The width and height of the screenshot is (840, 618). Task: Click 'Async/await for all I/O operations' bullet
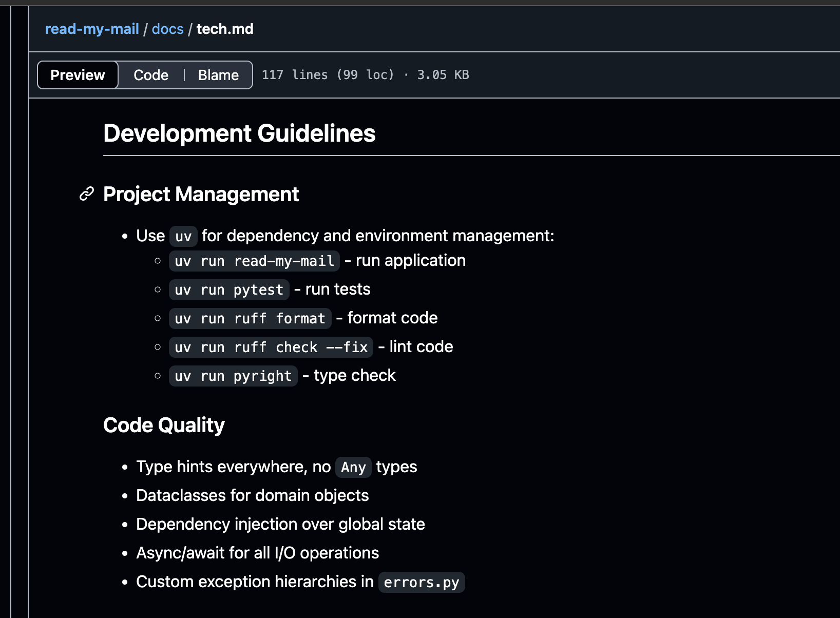pyautogui.click(x=257, y=553)
